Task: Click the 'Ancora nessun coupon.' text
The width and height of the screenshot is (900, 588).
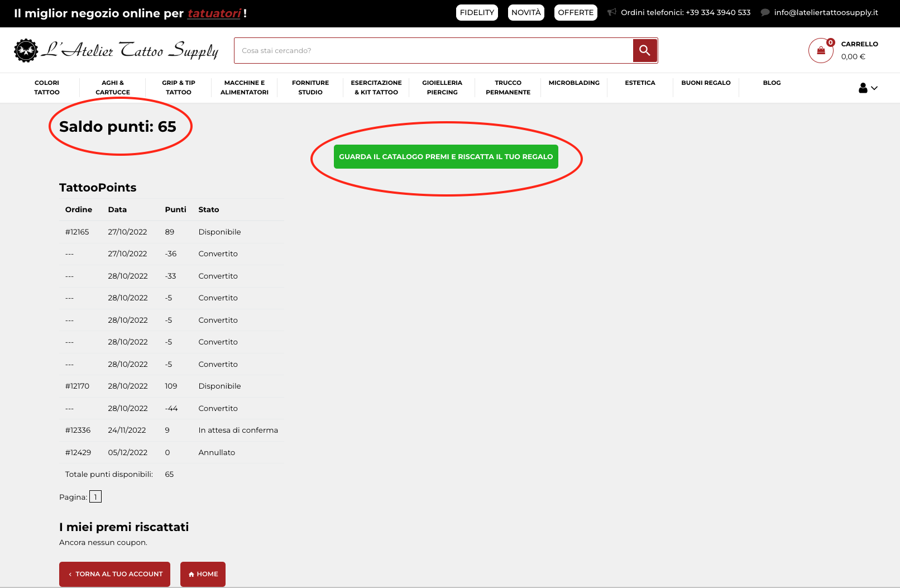Action: point(103,542)
